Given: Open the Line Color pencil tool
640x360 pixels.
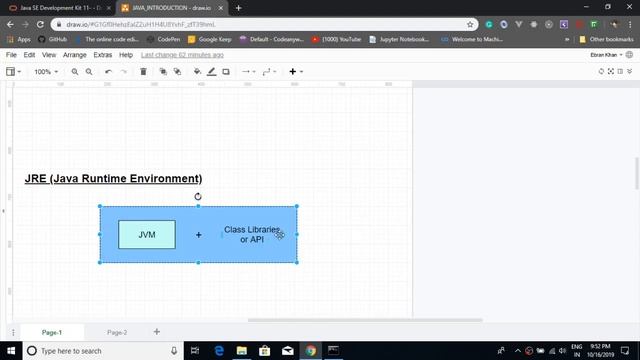Looking at the screenshot, I should (211, 72).
